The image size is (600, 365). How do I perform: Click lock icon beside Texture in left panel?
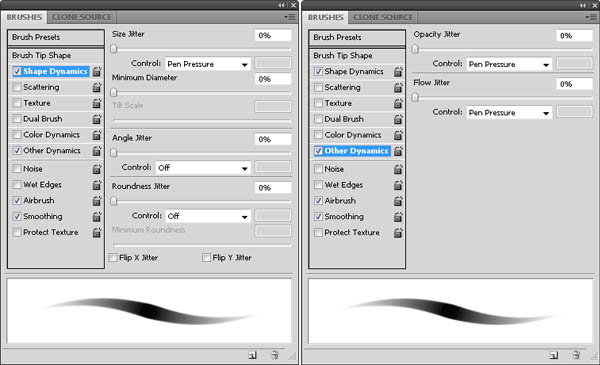pyautogui.click(x=97, y=103)
